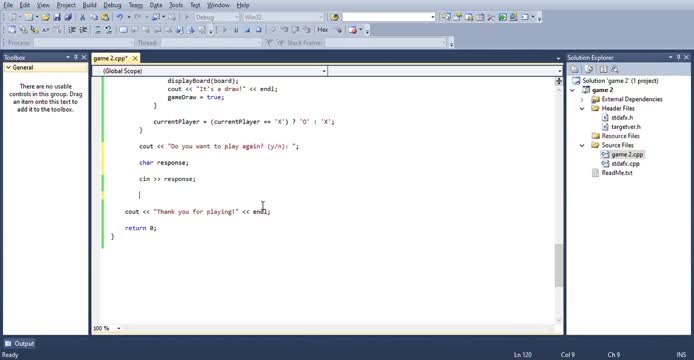
Task: Click the Save All icon
Action: 68,17
